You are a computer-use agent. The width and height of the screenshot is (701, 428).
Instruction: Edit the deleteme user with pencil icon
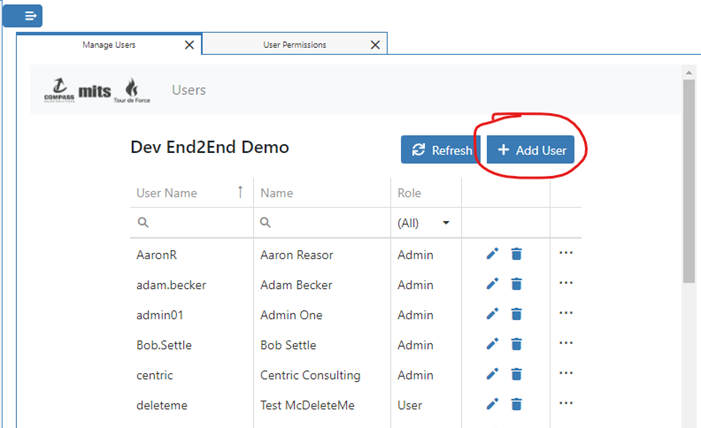pos(492,404)
